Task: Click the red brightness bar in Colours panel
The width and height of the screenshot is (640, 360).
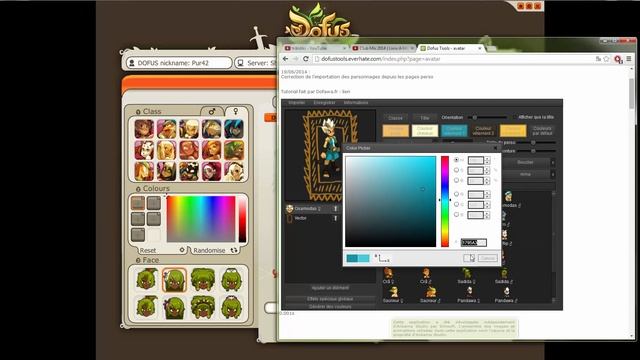Action: tap(242, 219)
